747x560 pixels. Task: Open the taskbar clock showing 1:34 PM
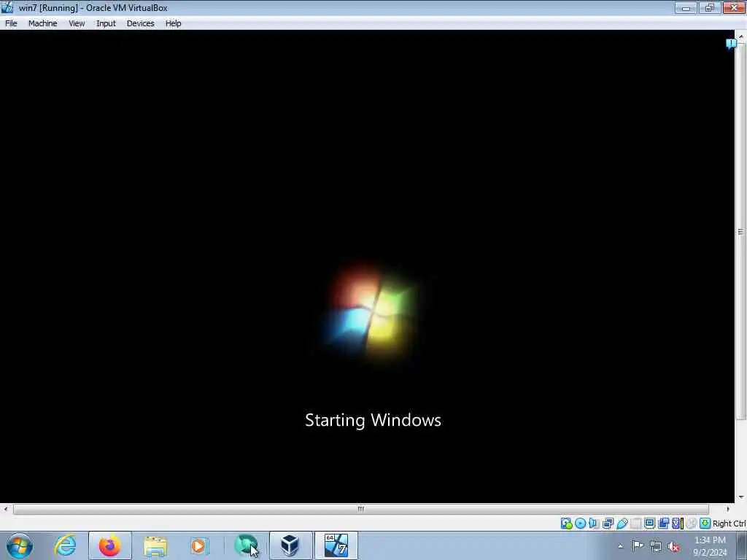pos(711,546)
